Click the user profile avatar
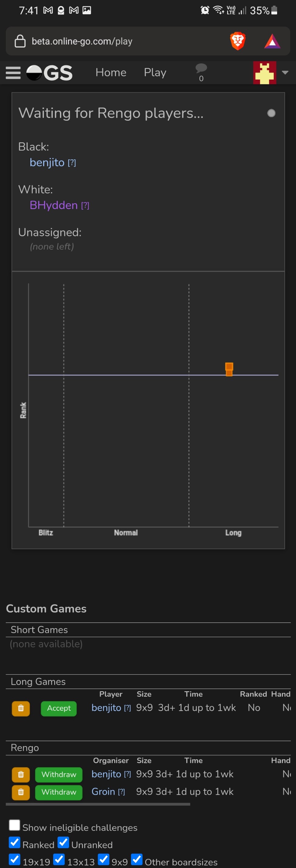This screenshot has height=868, width=296. [264, 73]
